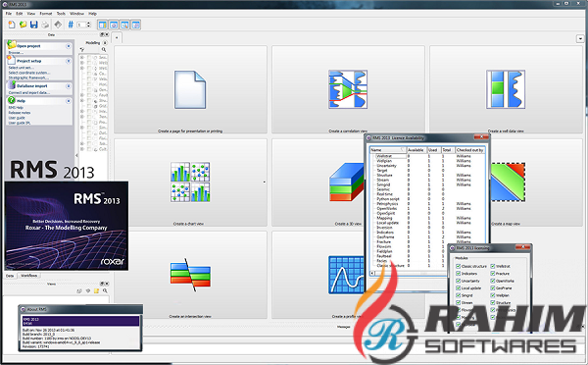
Task: Toggle the second view-mode toolbar button
Action: coord(114,25)
